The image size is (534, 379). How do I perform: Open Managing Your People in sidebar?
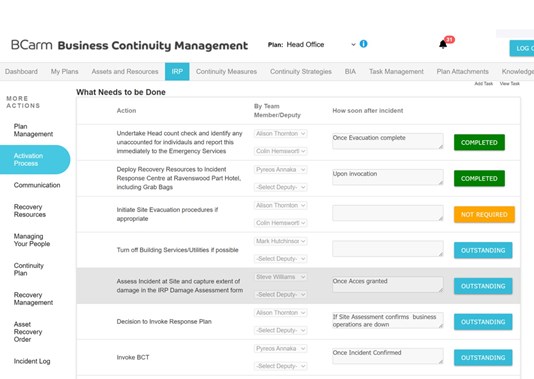point(32,240)
